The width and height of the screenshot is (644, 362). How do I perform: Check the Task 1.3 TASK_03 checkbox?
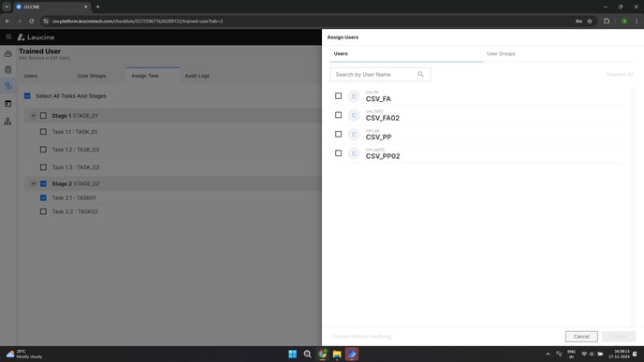tap(43, 167)
